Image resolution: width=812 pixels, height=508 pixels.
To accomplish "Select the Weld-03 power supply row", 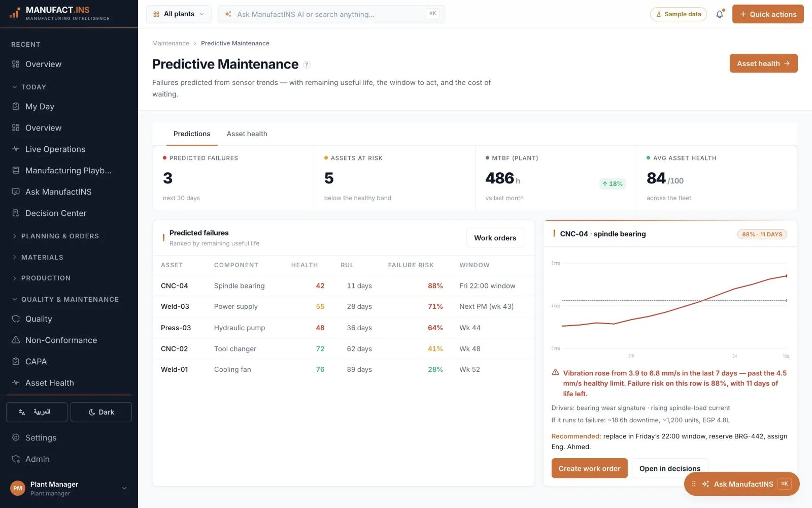I will pos(343,306).
